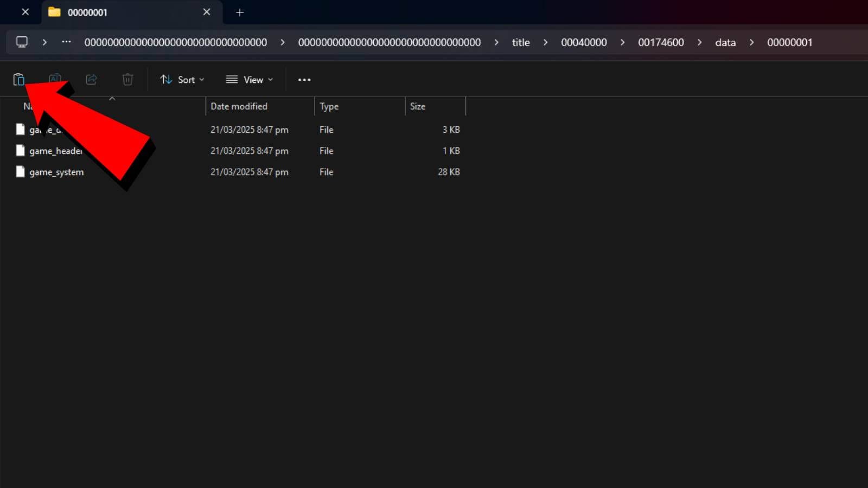Navigate to the title folder via breadcrumb
The height and width of the screenshot is (488, 868).
point(520,42)
